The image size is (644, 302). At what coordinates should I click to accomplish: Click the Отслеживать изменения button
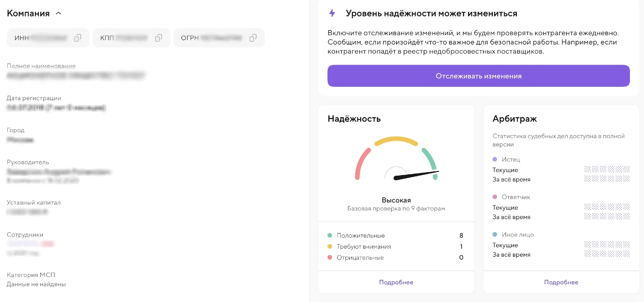click(478, 76)
